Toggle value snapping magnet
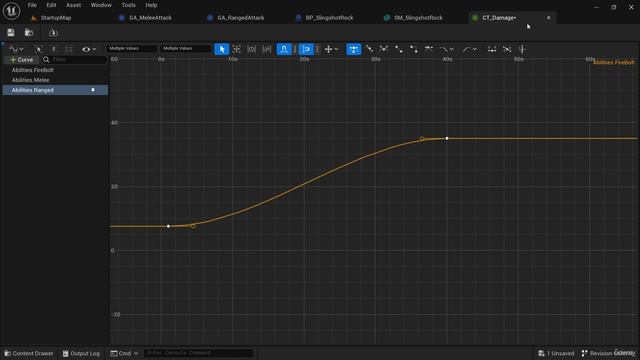Screen dimensions: 640x360 tap(306, 49)
